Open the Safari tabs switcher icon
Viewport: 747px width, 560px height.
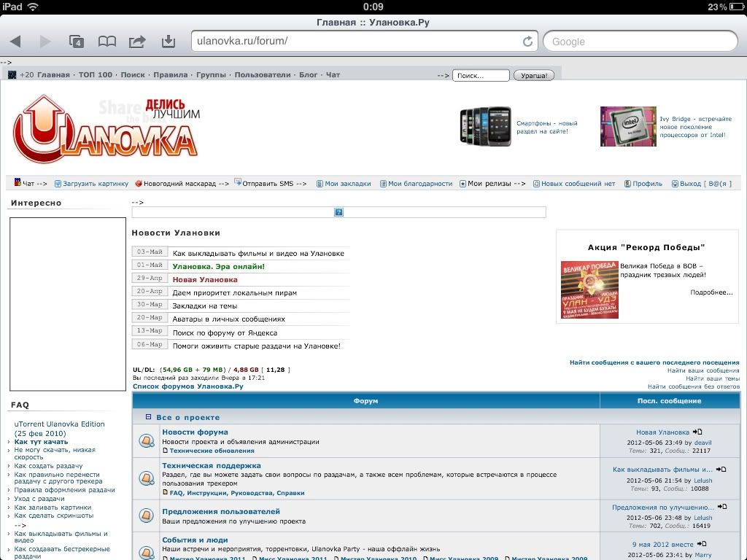[x=77, y=42]
